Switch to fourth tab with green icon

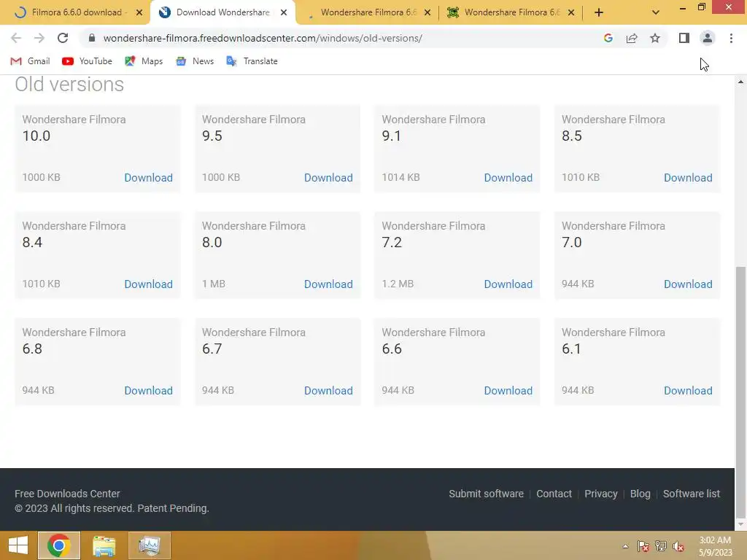point(512,12)
